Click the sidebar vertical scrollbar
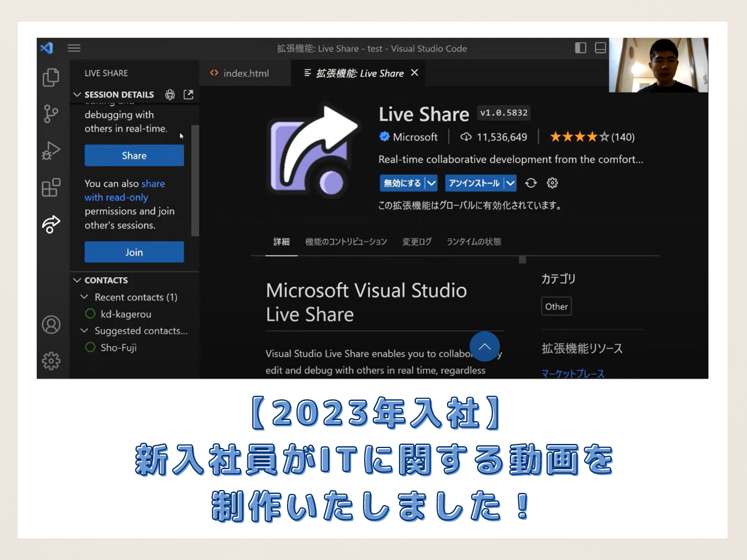Viewport: 747px width, 560px height. coord(196,180)
